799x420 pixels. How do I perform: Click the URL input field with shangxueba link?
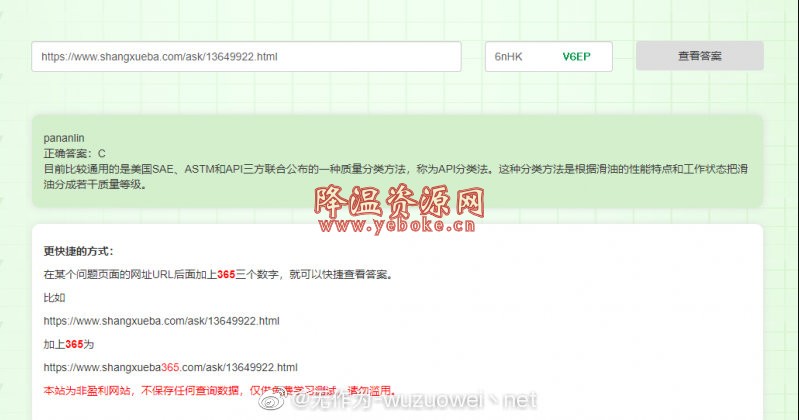tap(246, 57)
